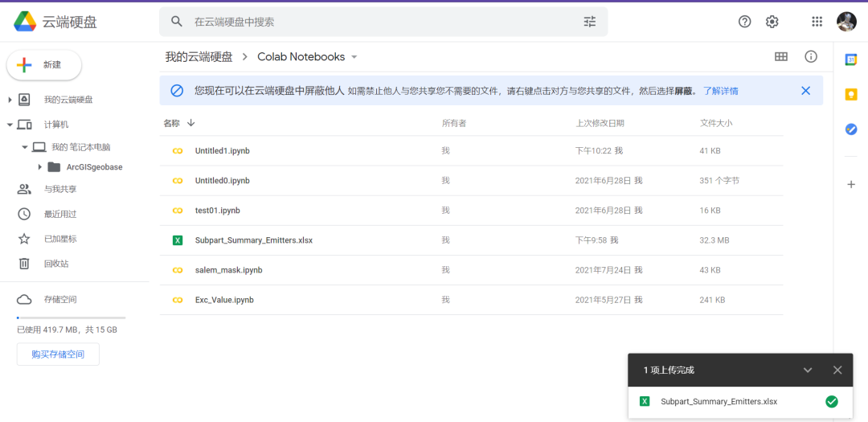Open the help question mark icon
Image resolution: width=868 pixels, height=422 pixels.
point(744,22)
